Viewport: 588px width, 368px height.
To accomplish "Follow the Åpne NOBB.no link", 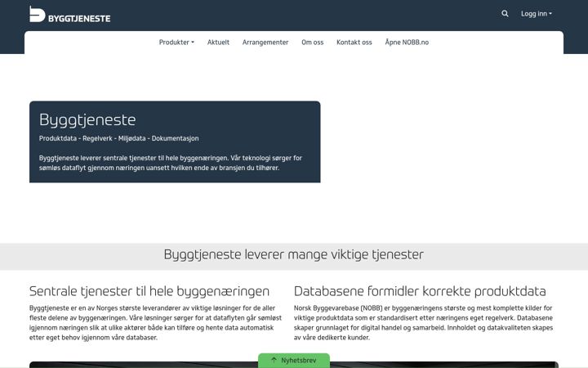I will pos(407,43).
